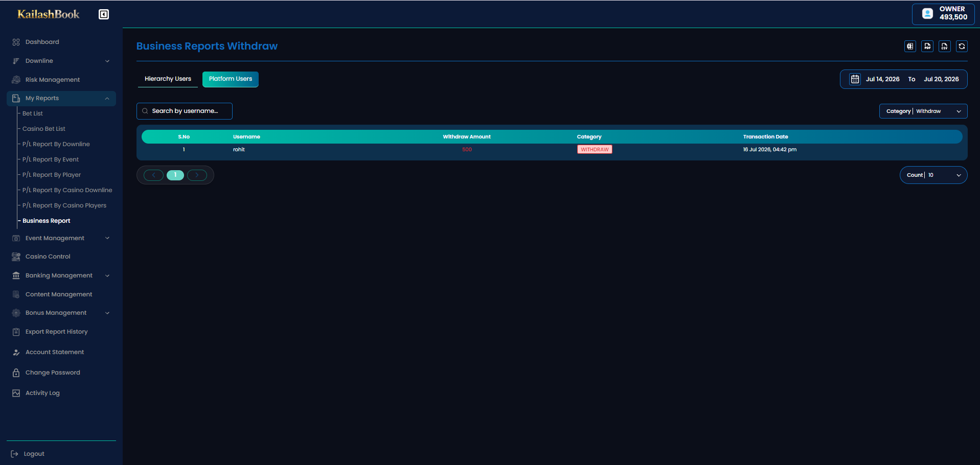
Task: Click the Downline icon in sidebar
Action: (x=16, y=61)
